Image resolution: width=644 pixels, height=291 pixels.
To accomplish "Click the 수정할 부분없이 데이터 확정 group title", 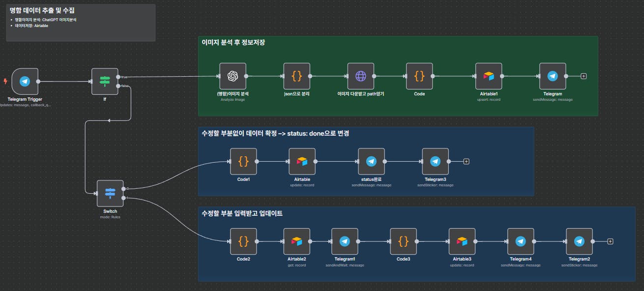I will tap(275, 133).
